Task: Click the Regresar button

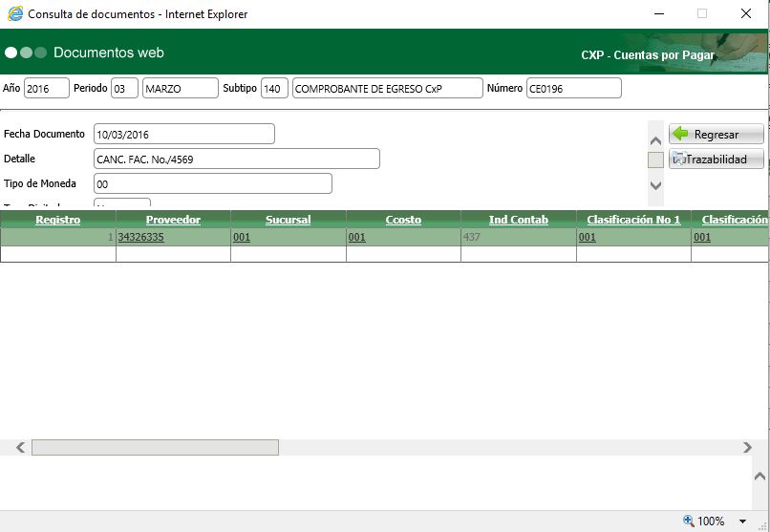Action: pos(716,134)
